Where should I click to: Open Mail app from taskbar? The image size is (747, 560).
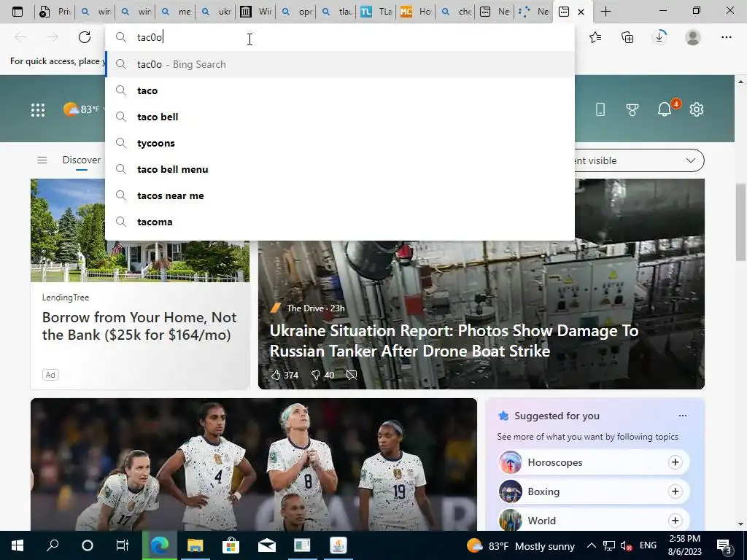pos(266,545)
